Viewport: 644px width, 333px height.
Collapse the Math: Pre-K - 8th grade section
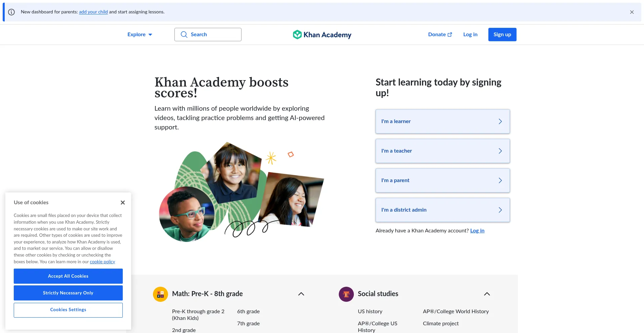[x=301, y=294]
